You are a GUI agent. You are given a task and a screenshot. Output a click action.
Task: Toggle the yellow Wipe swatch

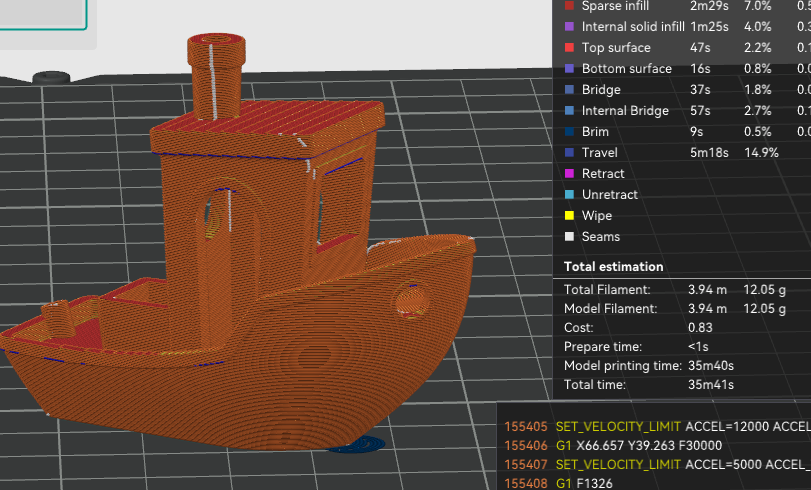click(570, 216)
